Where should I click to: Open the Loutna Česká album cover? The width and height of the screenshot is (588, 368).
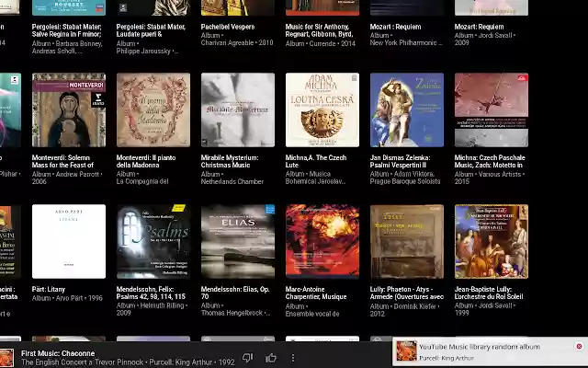(x=322, y=110)
